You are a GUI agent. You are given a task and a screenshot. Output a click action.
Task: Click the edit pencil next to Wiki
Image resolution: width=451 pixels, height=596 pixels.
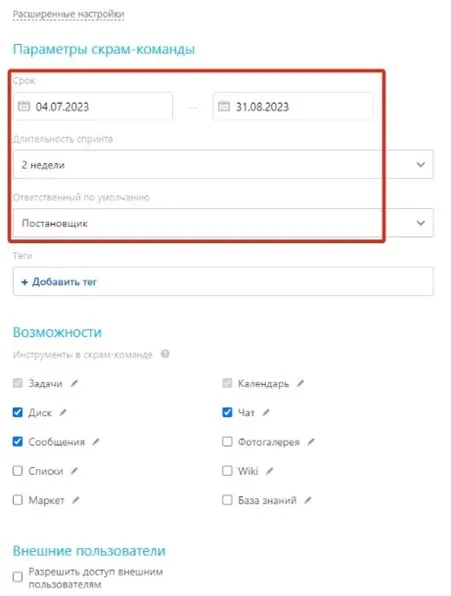[x=270, y=471]
